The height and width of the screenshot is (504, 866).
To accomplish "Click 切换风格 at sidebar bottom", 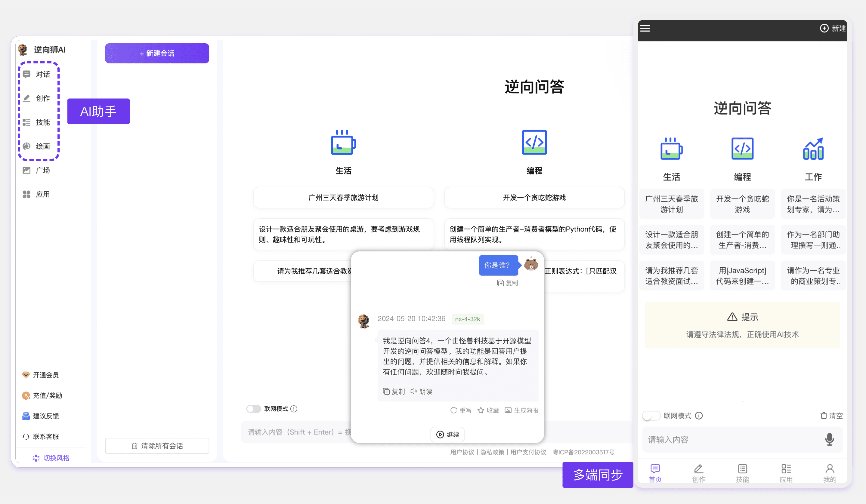I will (x=51, y=458).
